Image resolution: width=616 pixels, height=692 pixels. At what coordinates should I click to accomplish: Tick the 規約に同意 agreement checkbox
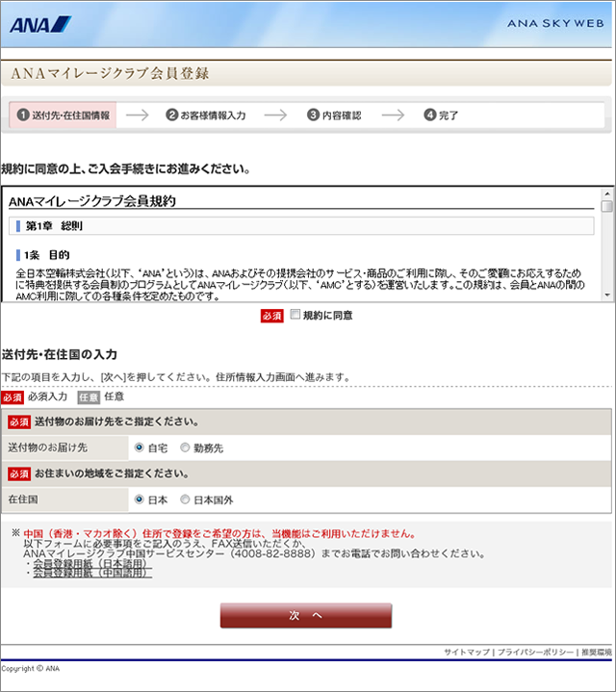295,314
